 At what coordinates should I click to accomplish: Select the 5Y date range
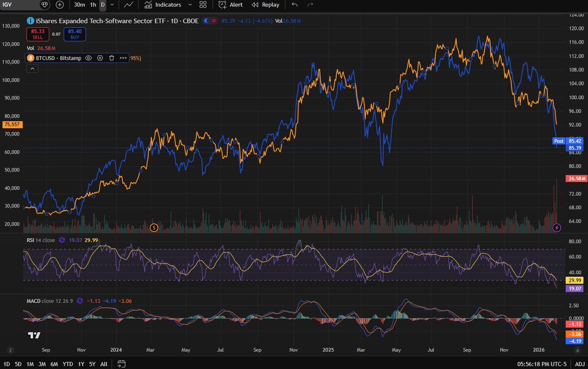click(x=92, y=364)
